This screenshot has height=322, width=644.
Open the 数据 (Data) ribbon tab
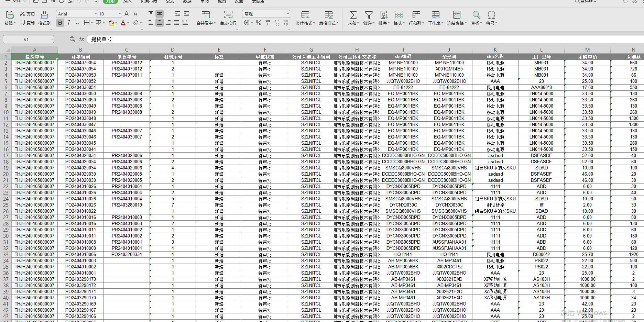[187, 1]
